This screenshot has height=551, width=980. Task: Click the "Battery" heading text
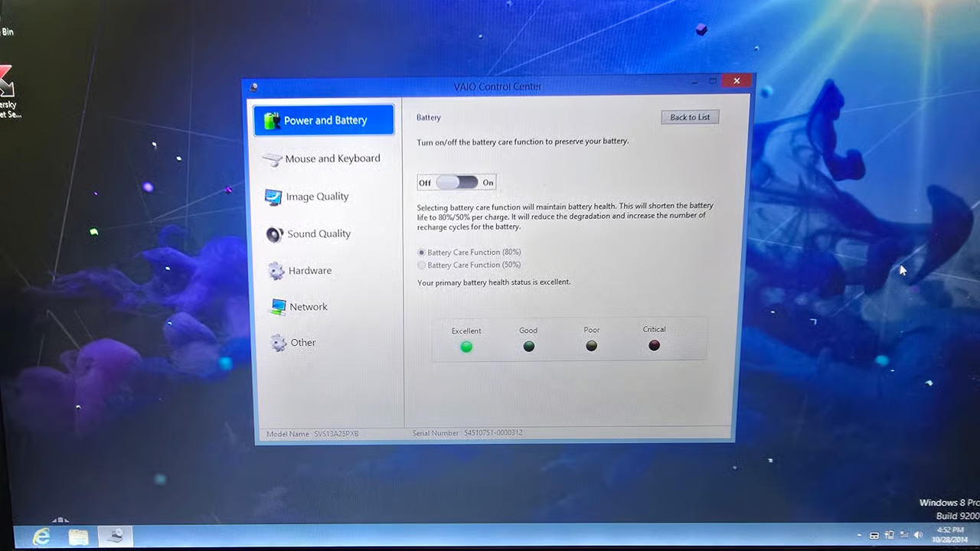(429, 118)
